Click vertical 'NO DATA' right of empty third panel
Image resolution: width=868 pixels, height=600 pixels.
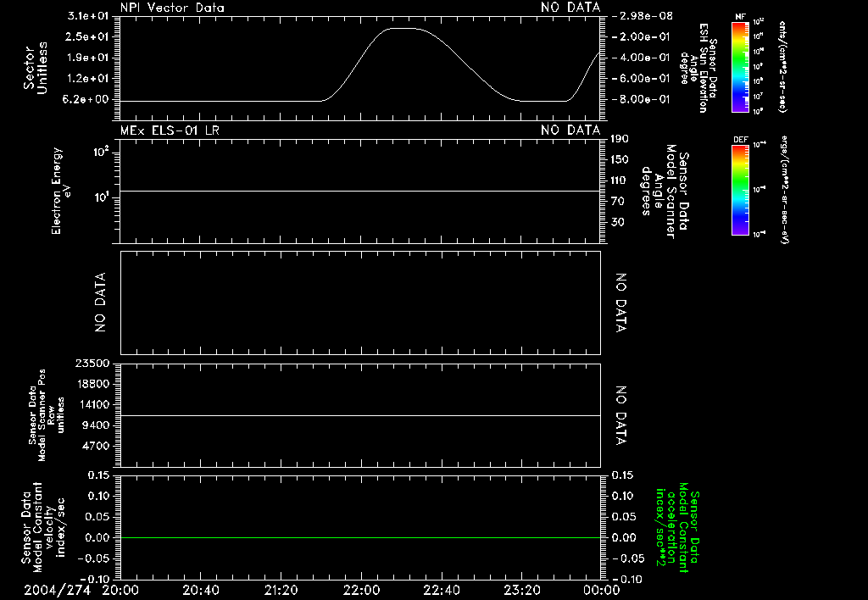point(620,303)
